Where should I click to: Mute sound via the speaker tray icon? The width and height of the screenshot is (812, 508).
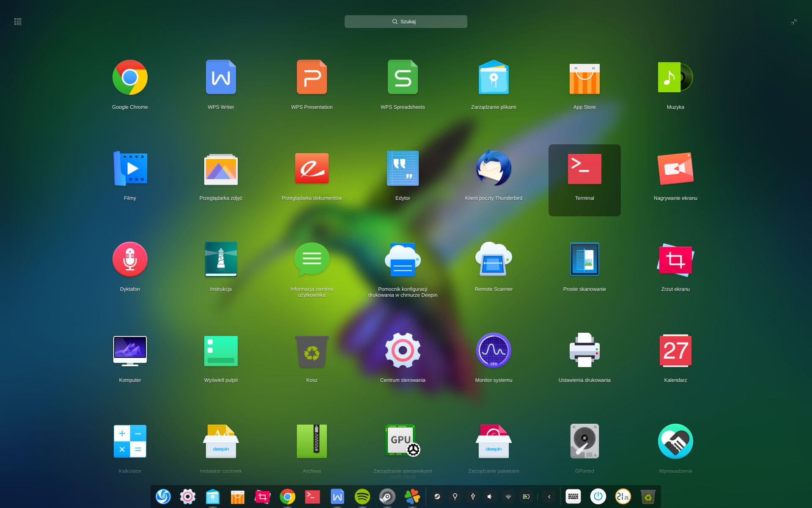490,496
